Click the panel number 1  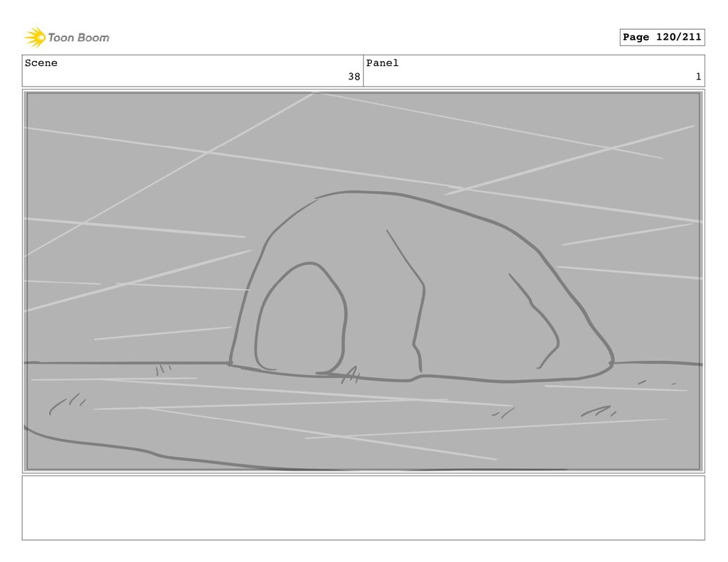[698, 77]
